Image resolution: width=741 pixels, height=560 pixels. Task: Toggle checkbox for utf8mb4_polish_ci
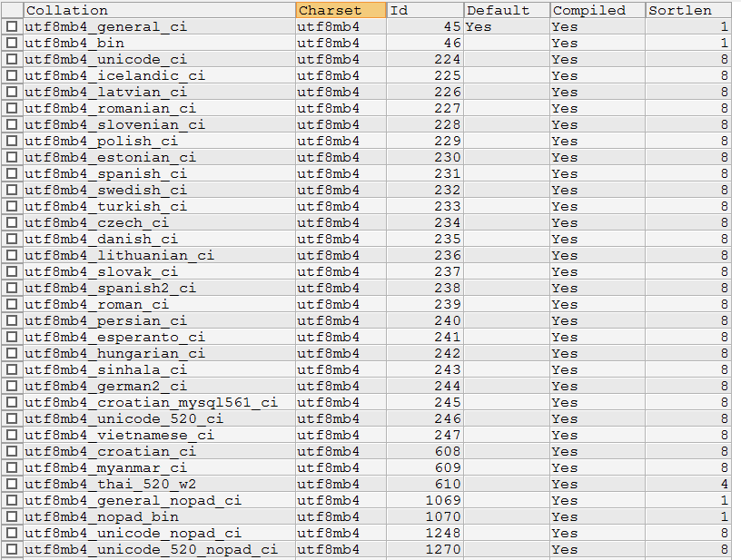(12, 142)
